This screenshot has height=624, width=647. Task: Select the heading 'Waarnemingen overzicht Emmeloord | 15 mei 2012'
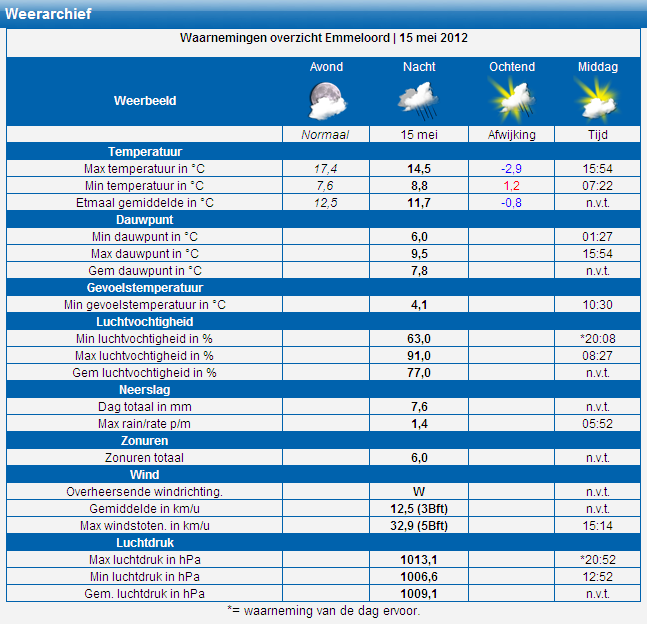tap(324, 38)
